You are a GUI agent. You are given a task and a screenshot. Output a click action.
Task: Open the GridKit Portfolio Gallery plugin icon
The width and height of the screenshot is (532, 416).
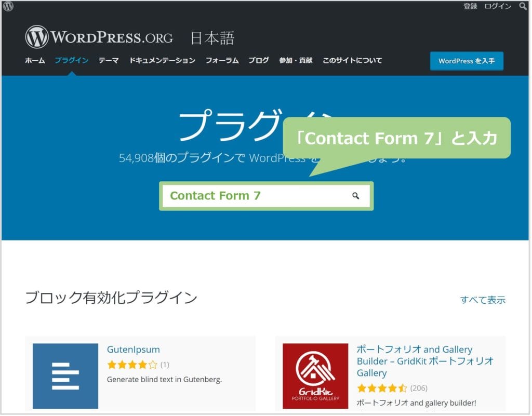pyautogui.click(x=316, y=377)
